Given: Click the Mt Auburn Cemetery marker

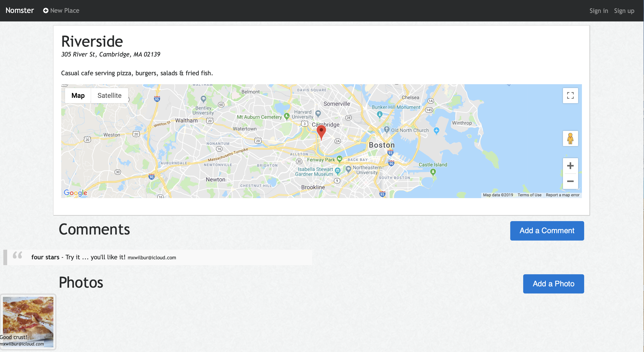Looking at the screenshot, I should (287, 116).
